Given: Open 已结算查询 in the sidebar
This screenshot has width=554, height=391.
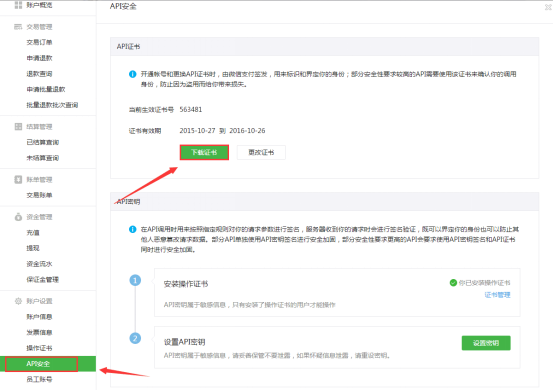Looking at the screenshot, I should pyautogui.click(x=43, y=142).
